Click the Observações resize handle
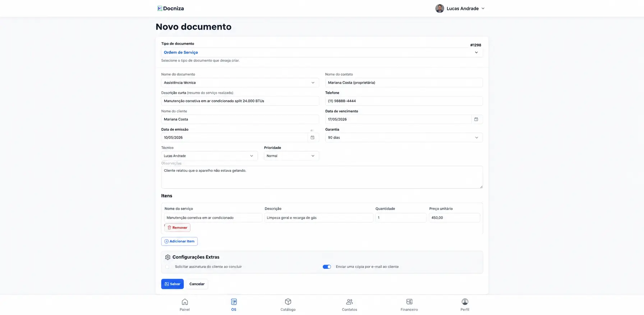Screen dimensions: 644x315 tap(481, 187)
